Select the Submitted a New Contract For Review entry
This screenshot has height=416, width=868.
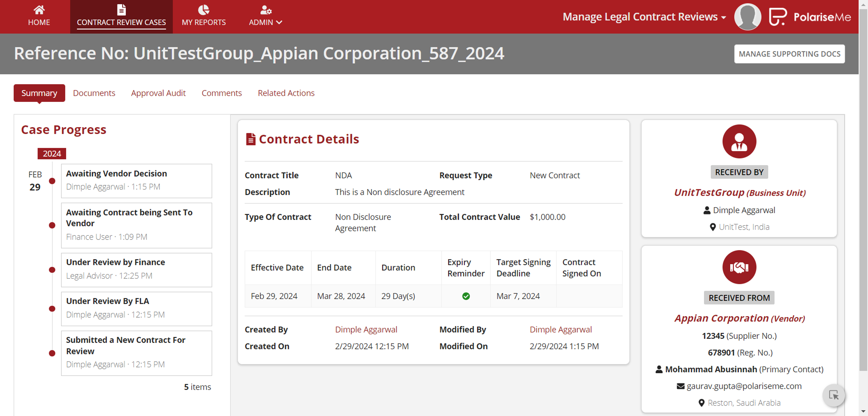point(137,353)
